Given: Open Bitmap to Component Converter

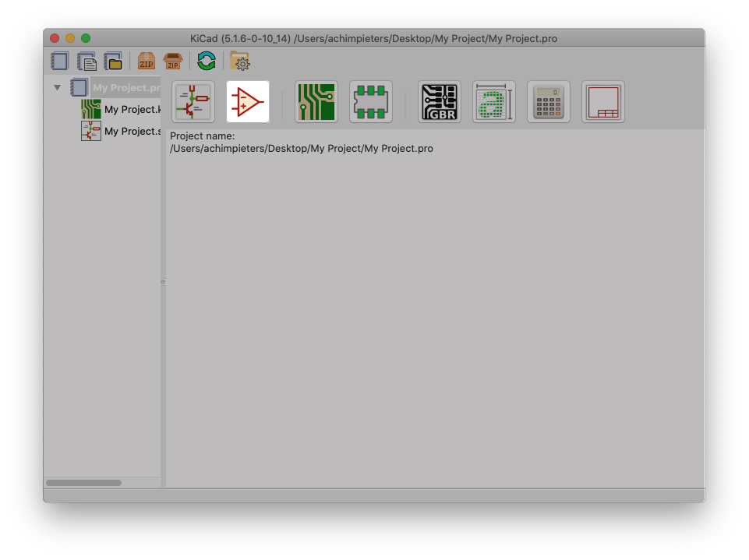Looking at the screenshot, I should [494, 102].
